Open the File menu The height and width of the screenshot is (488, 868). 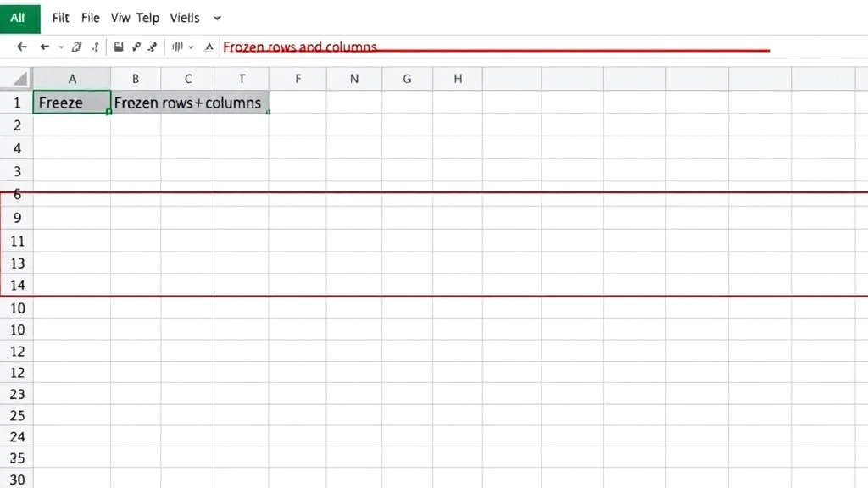pos(90,18)
